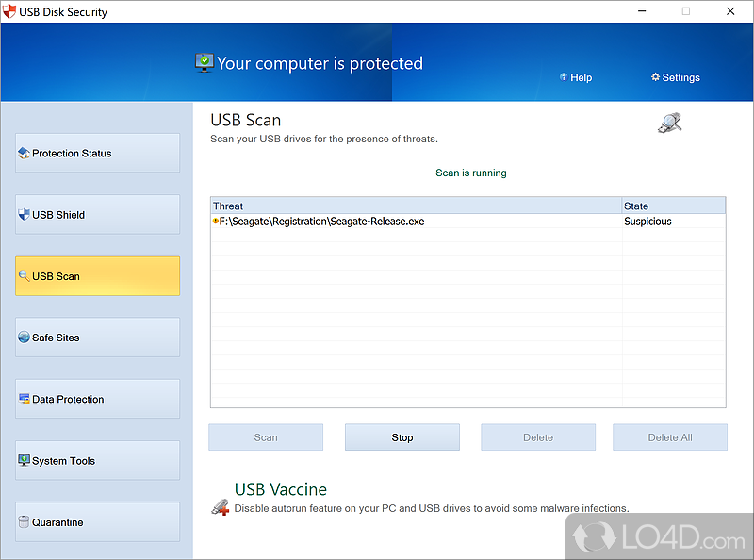754x560 pixels.
Task: Sort by the Threat column header
Action: click(x=417, y=206)
